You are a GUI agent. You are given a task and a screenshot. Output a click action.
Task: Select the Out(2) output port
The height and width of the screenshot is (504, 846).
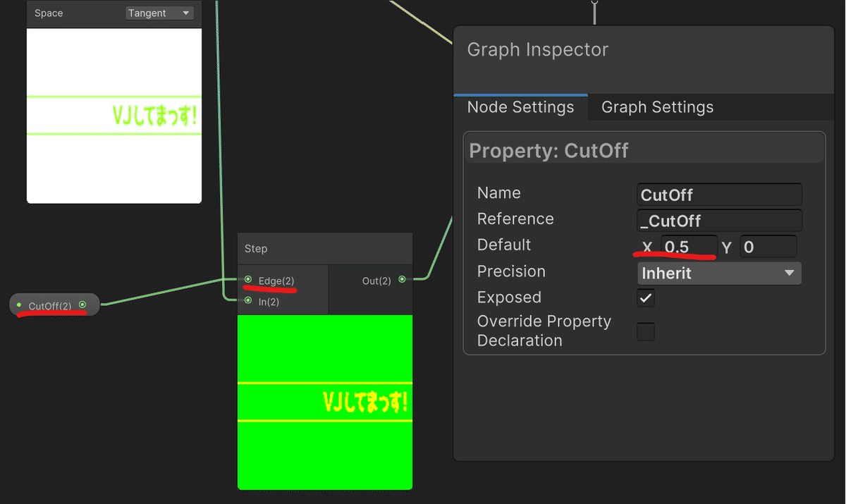click(402, 280)
